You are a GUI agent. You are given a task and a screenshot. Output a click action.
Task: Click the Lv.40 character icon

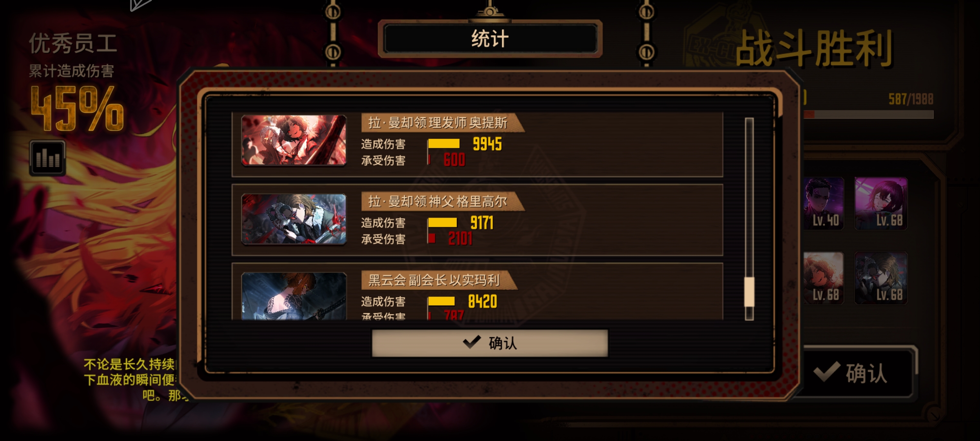pos(823,203)
